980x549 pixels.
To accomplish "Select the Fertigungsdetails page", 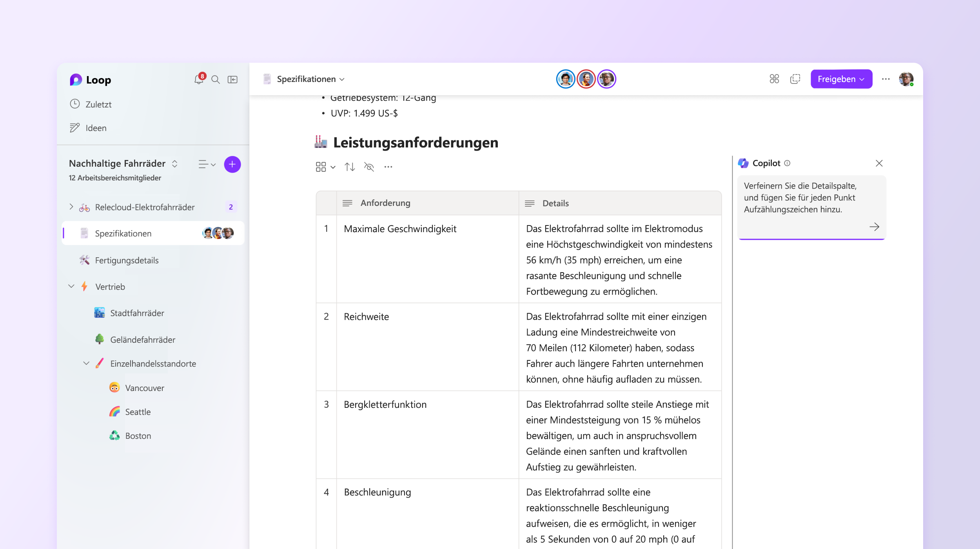I will coord(126,260).
